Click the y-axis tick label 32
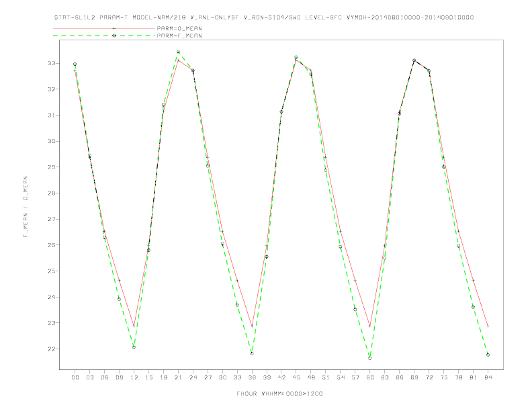The image size is (532, 411). point(51,89)
